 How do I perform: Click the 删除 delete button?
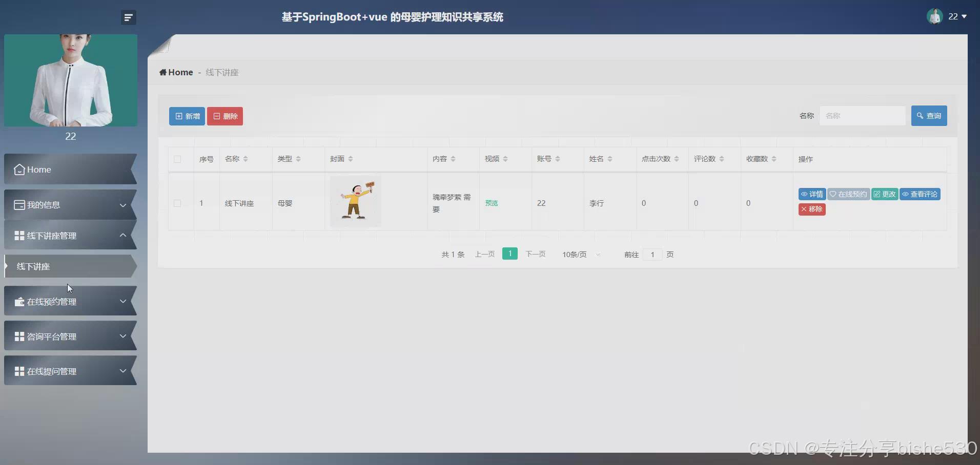click(x=225, y=116)
